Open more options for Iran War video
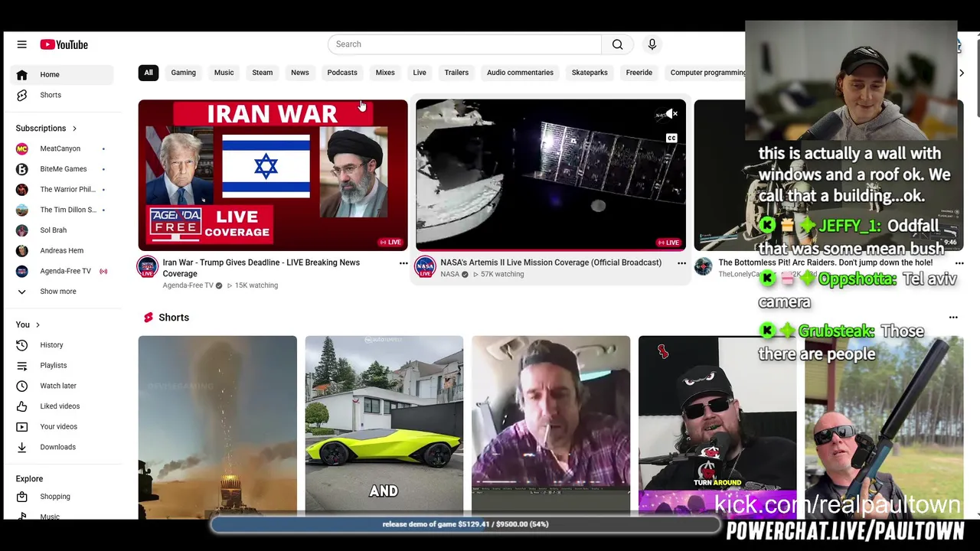Viewport: 980px width, 551px height. 403,263
